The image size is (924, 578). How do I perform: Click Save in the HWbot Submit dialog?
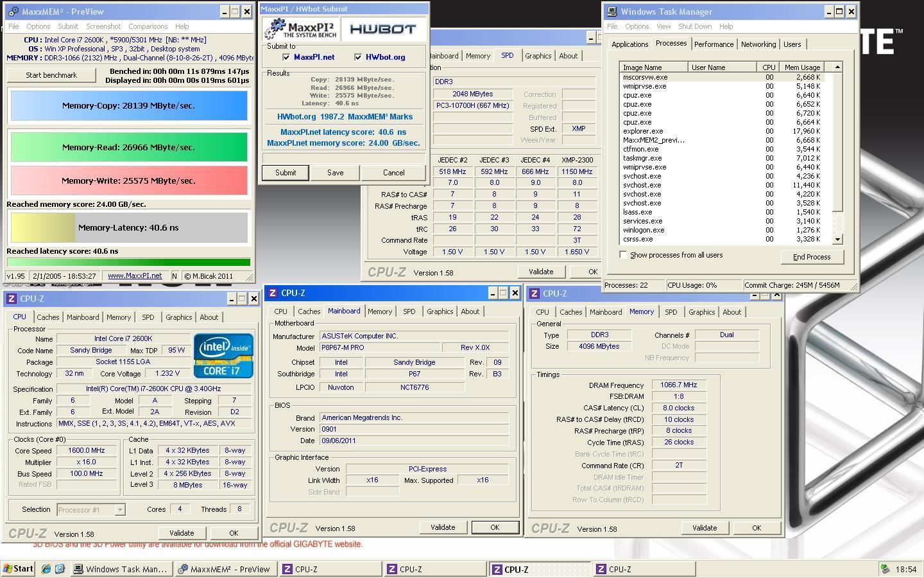(x=335, y=173)
